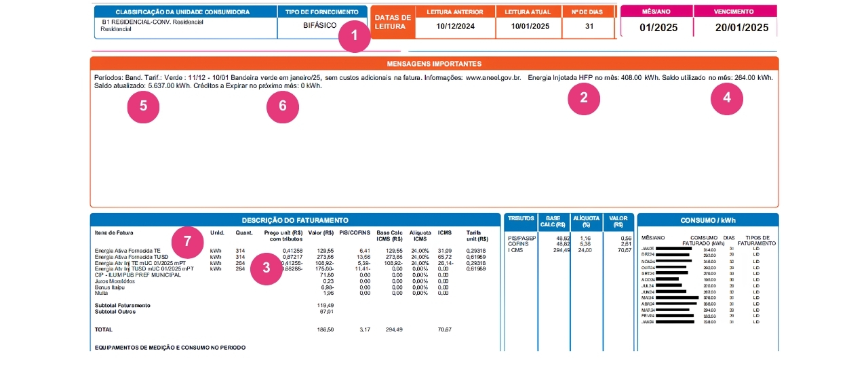Click the AGO/24 consumption bar
The width and height of the screenshot is (868, 366).
(667, 279)
